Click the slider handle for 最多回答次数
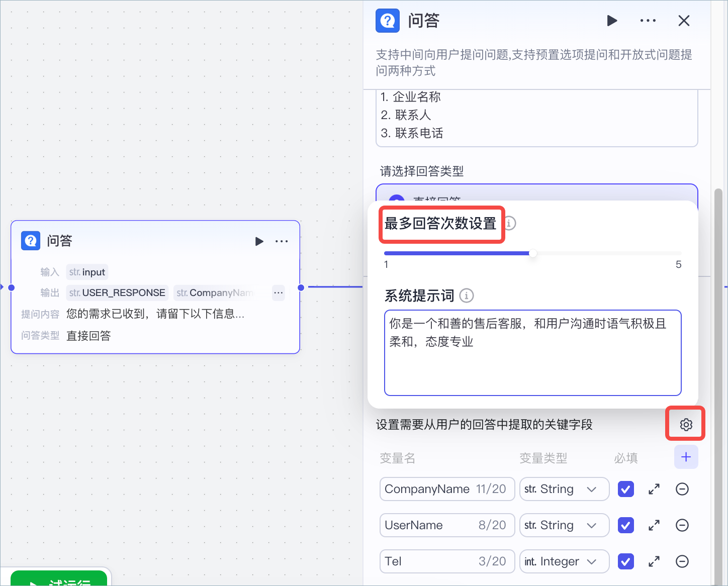 coord(533,253)
